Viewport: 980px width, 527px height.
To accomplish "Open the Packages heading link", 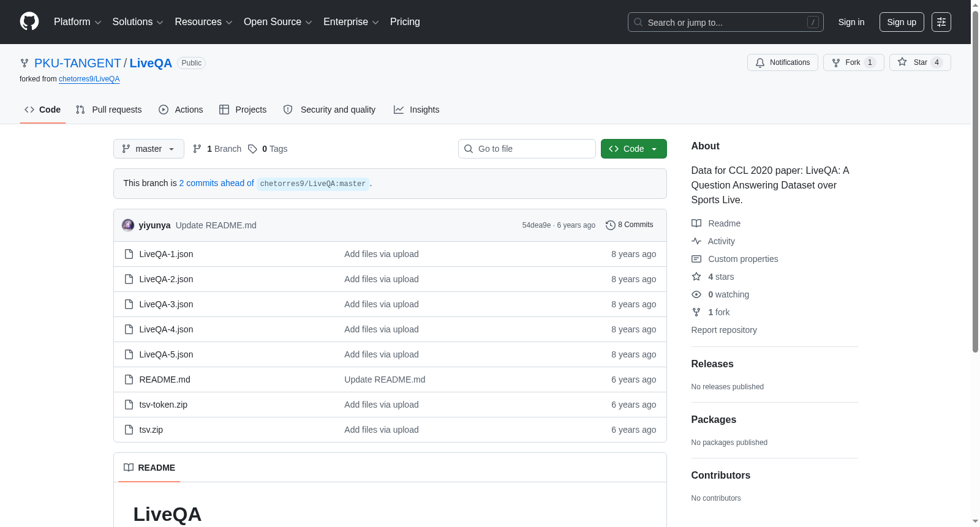I will point(714,419).
